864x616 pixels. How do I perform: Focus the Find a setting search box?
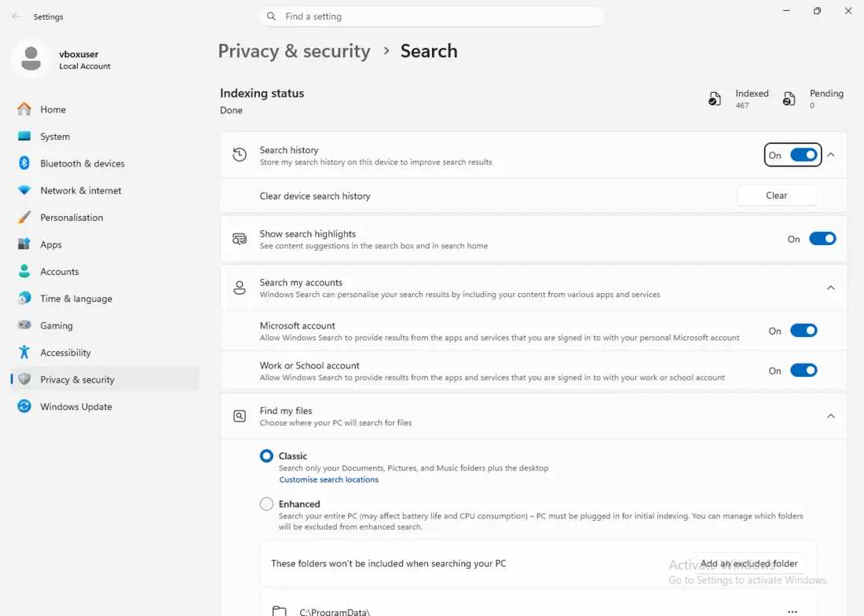(431, 16)
